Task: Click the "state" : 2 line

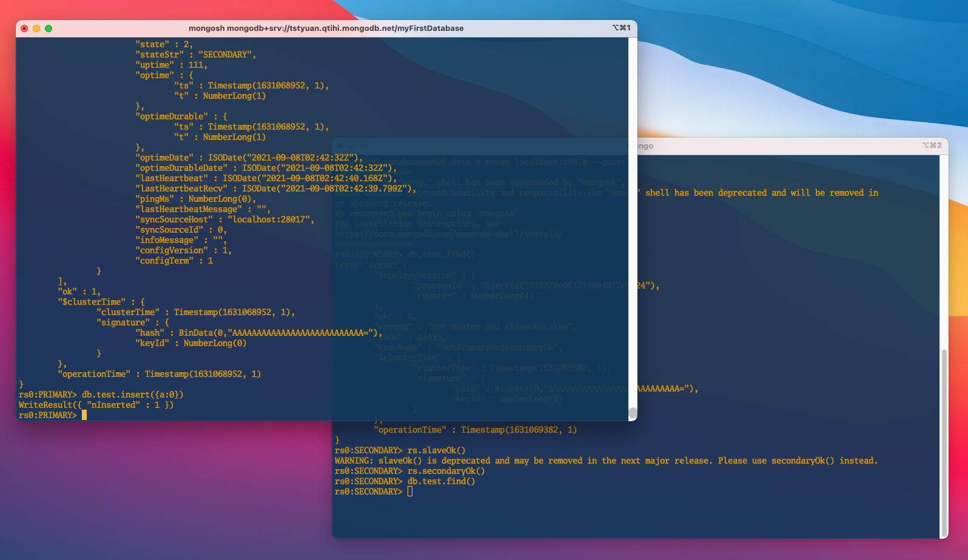Action: point(164,44)
